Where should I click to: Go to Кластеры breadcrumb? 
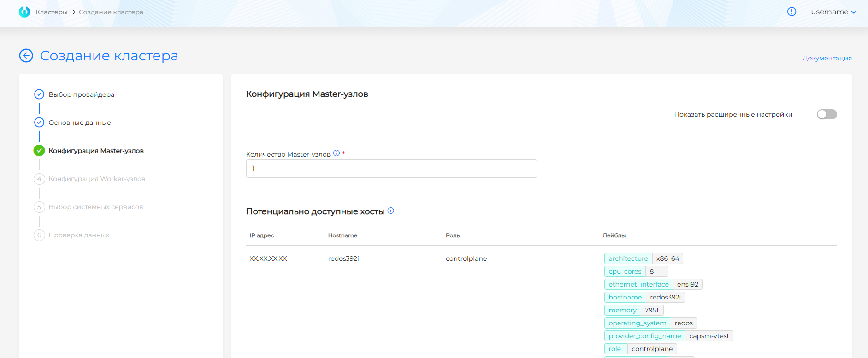coord(52,12)
